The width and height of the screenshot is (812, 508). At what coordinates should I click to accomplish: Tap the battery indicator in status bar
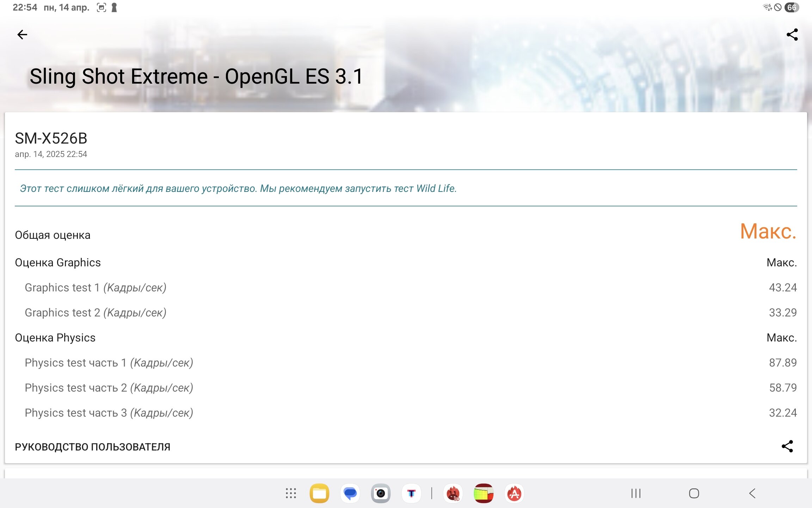coord(792,7)
